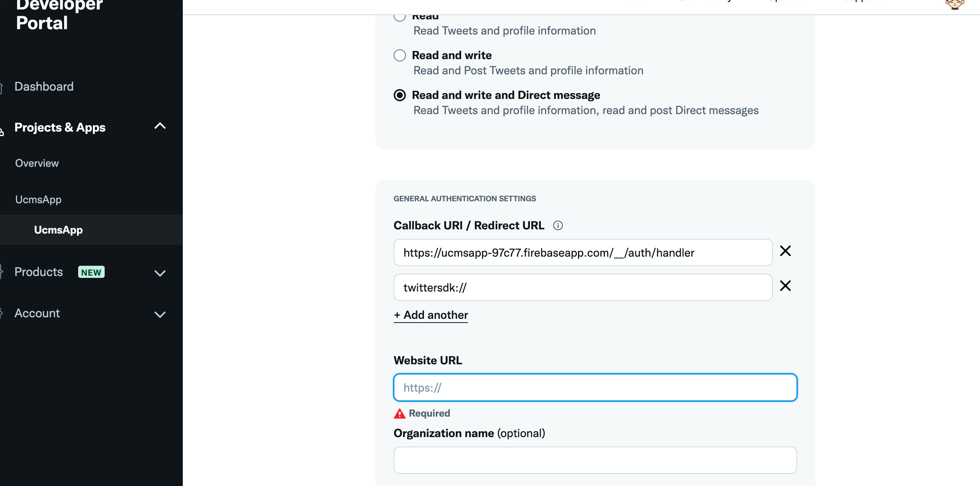Open the UcmsApp project item

38,200
